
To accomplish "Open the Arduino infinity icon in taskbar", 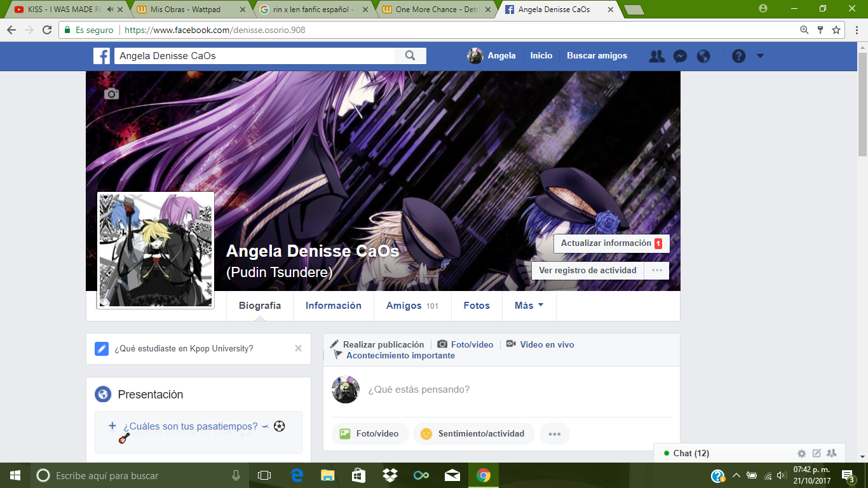I will [x=421, y=475].
